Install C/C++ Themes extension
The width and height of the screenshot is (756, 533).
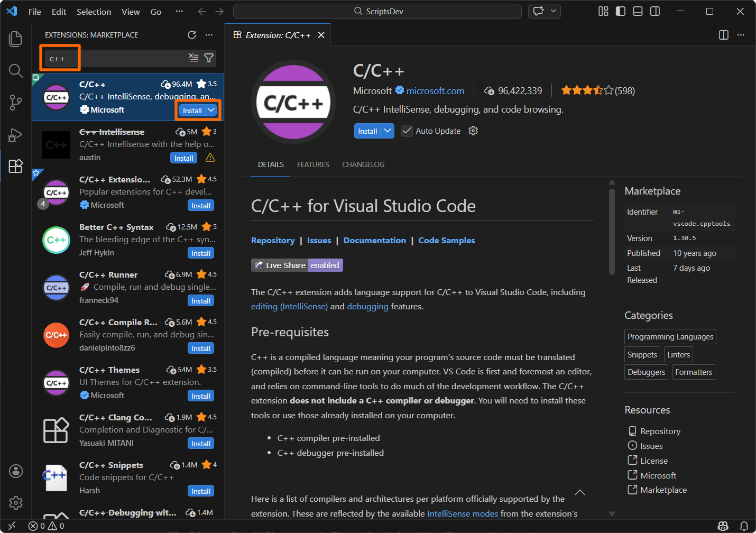pyautogui.click(x=201, y=396)
